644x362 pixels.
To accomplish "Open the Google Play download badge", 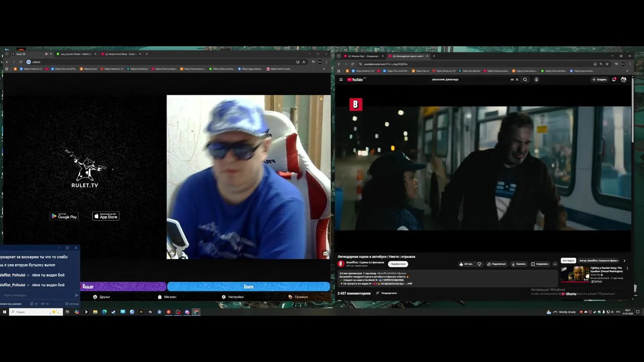I will (x=64, y=216).
